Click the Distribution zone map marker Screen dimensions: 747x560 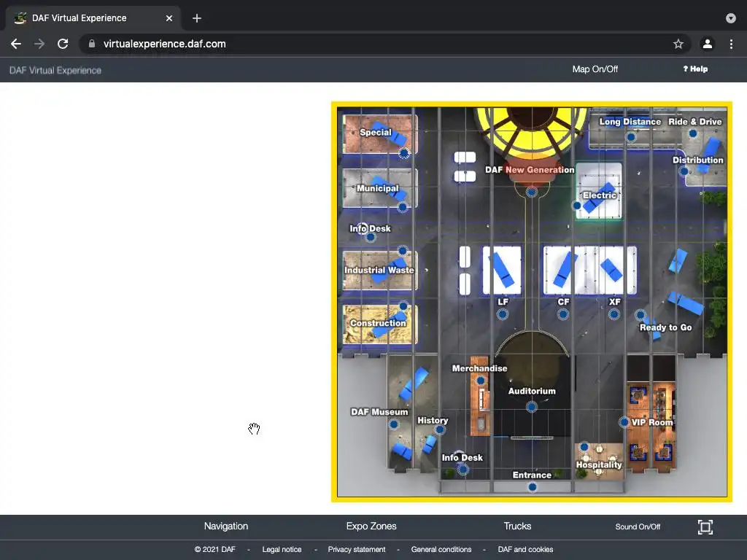(x=684, y=171)
